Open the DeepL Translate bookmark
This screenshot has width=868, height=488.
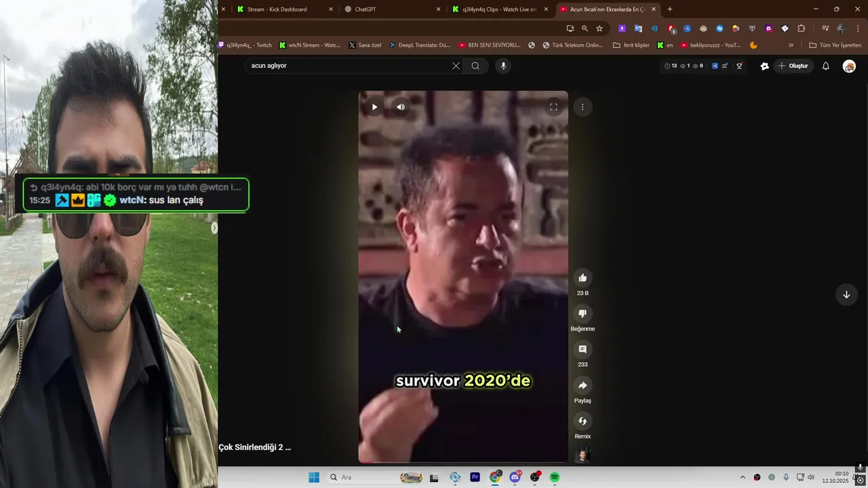[x=419, y=45]
